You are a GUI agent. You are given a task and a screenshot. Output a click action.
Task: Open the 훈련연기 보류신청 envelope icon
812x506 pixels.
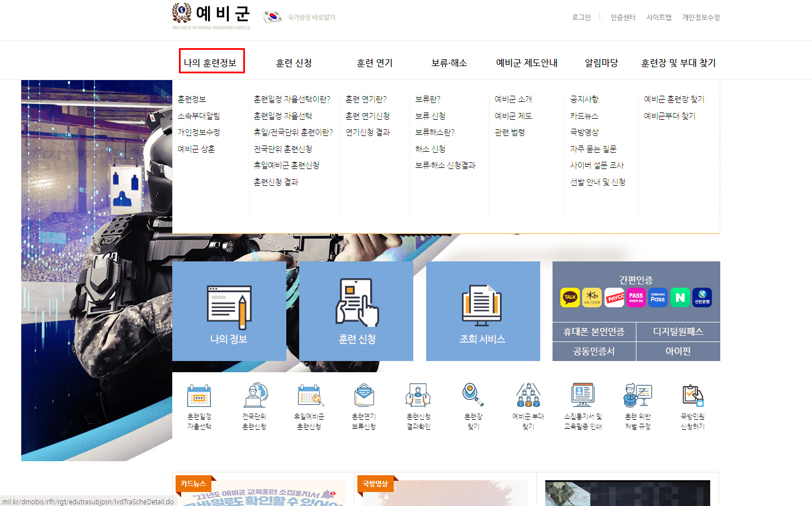[364, 396]
